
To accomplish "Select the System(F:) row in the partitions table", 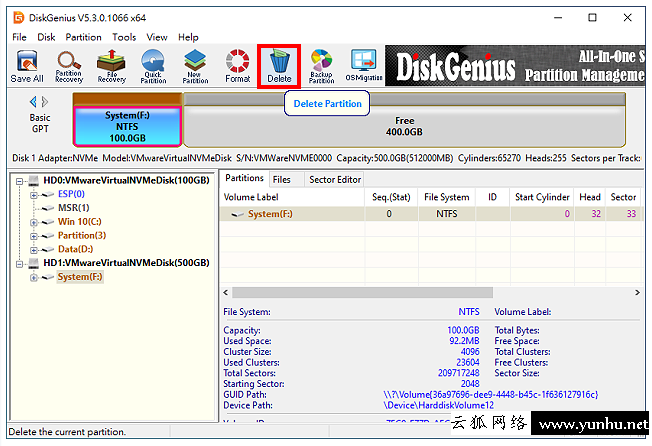I will click(x=431, y=214).
